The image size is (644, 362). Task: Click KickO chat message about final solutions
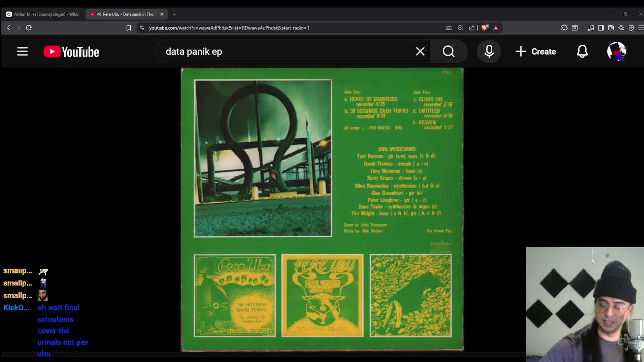point(62,330)
